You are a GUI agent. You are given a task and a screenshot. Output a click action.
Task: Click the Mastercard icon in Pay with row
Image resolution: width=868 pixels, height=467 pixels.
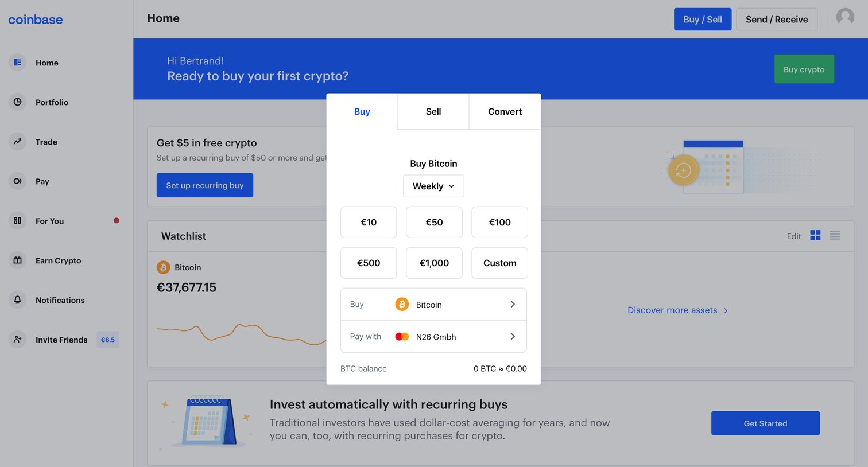tap(402, 337)
